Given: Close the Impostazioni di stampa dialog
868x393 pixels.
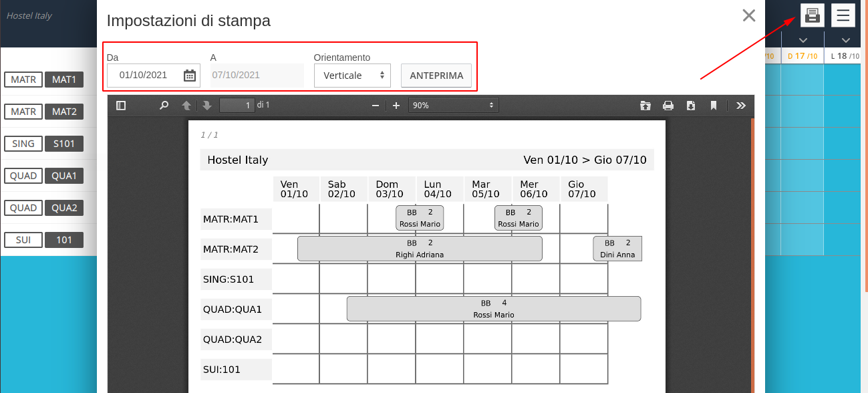Looking at the screenshot, I should 749,15.
